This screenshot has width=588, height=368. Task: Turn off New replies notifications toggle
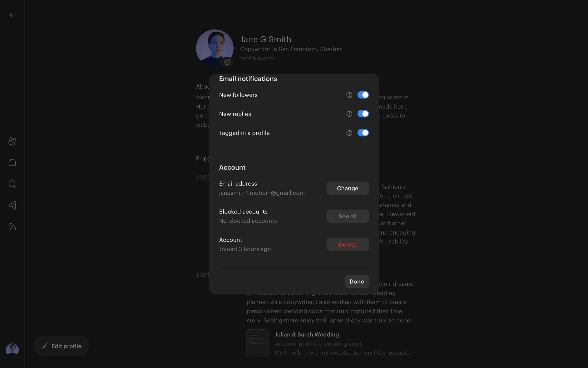363,114
